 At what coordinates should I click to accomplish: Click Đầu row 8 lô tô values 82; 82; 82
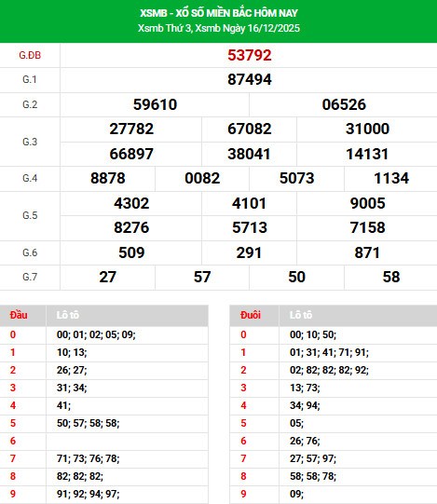coord(80,476)
